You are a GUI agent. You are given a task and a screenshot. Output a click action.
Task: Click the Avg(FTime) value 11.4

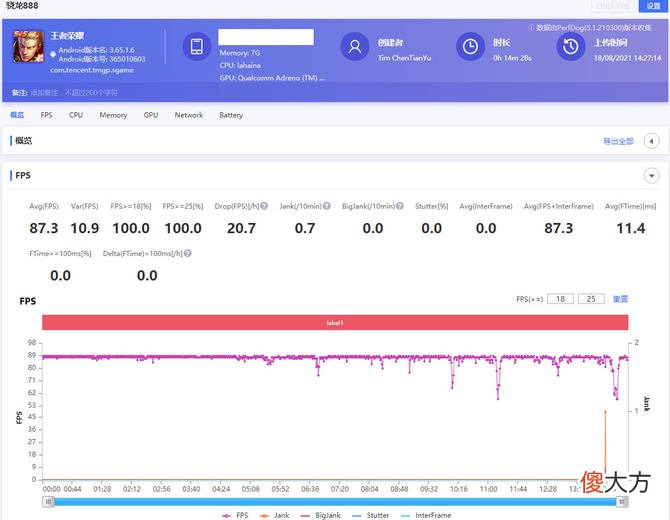(x=631, y=228)
